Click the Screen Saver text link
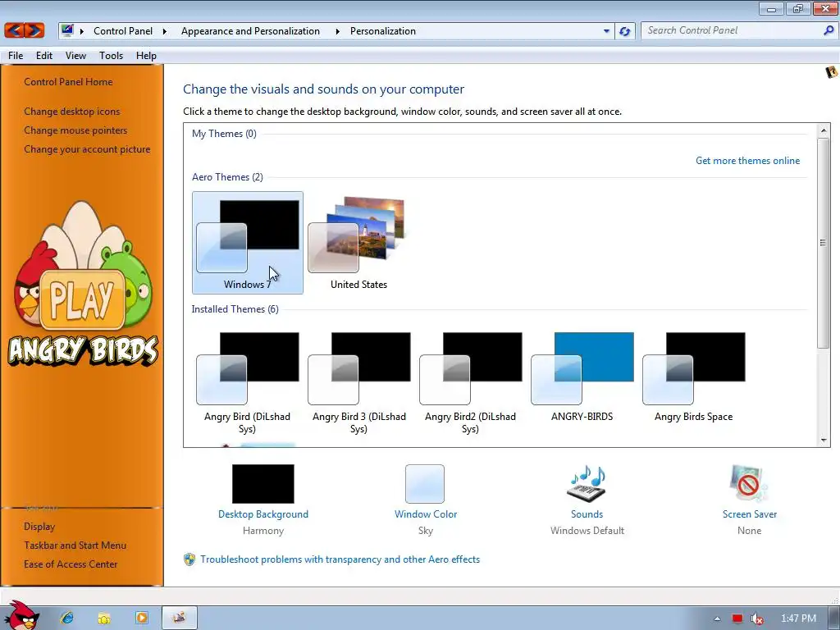The width and height of the screenshot is (840, 630). 750,514
